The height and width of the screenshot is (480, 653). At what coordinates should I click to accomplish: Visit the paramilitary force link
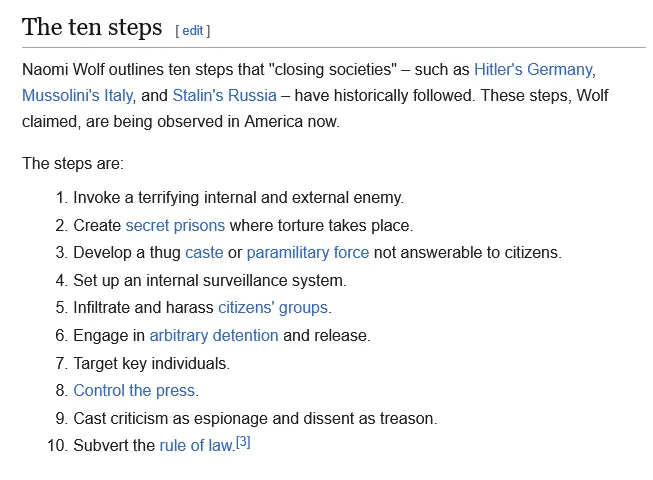tap(307, 252)
